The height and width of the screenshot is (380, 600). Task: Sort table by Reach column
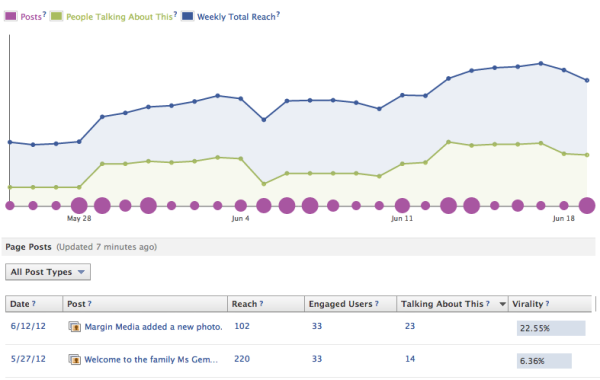[x=244, y=304]
